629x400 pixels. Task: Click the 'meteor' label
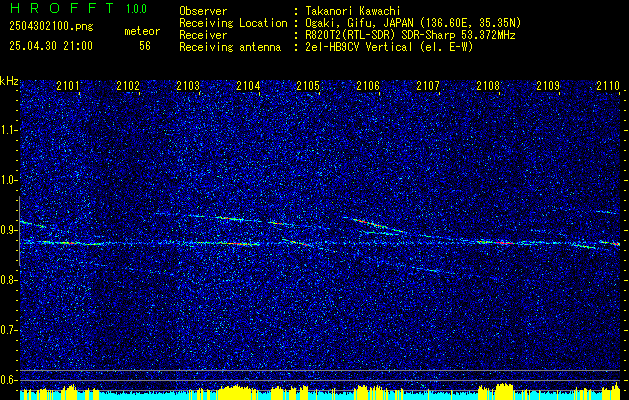click(142, 31)
